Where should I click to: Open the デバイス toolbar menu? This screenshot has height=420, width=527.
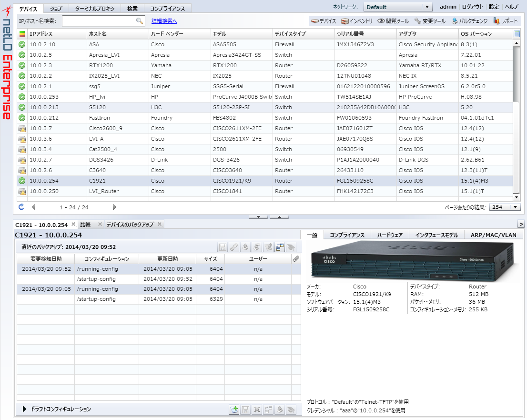(324, 21)
